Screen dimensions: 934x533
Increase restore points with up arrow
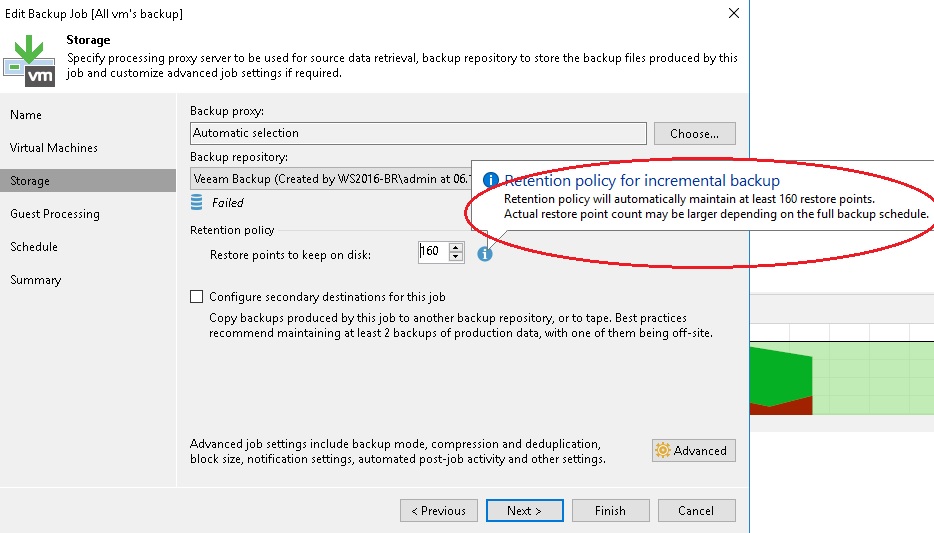click(456, 247)
